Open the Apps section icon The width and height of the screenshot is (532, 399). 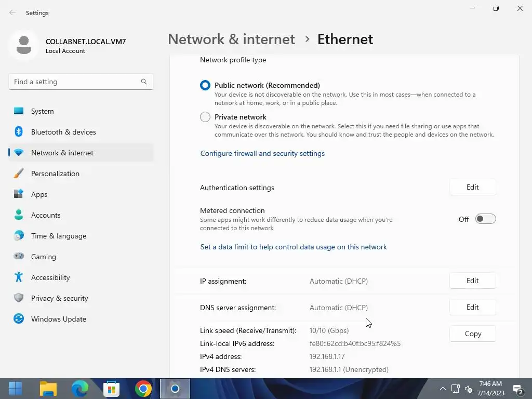coord(19,194)
